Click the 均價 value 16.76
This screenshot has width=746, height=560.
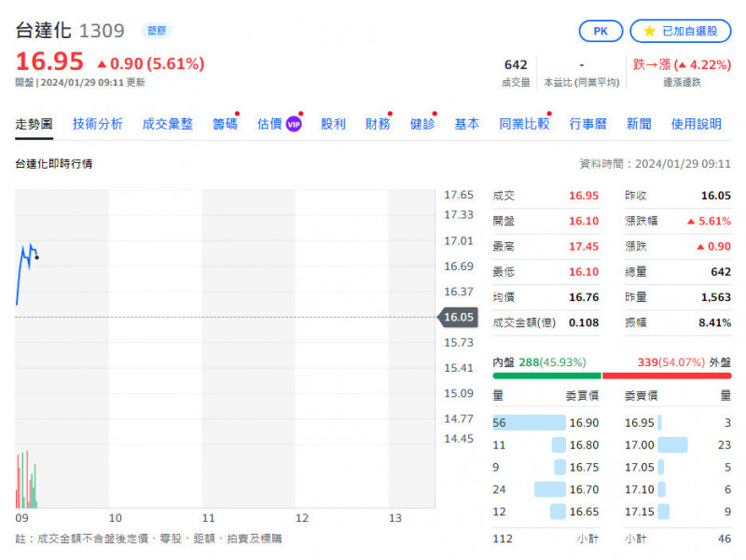pos(584,297)
